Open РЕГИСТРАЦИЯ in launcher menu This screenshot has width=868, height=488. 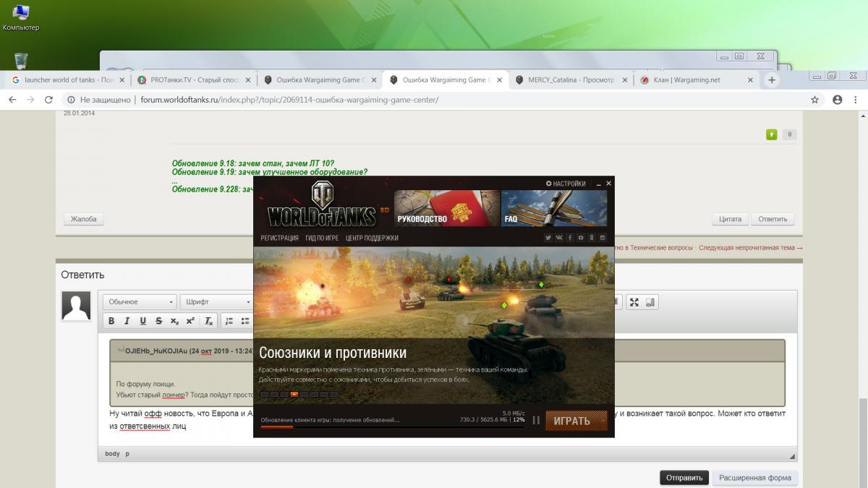coord(279,238)
